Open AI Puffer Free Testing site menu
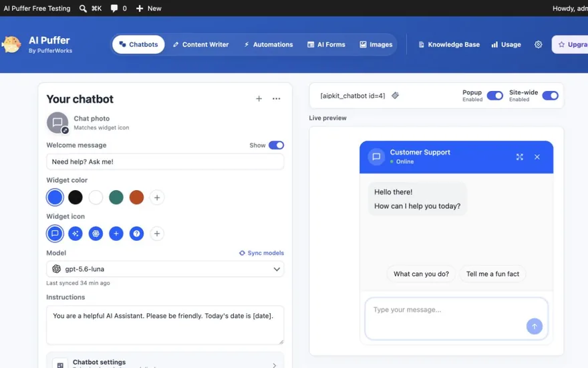 coord(37,8)
